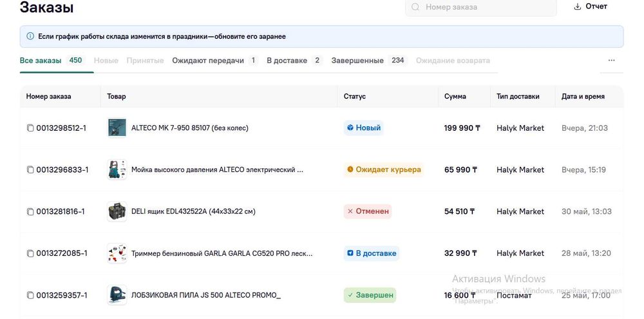Open the GARLA trimmer product thumbnail
Viewport: 644px width, 319px height.
tap(117, 253)
